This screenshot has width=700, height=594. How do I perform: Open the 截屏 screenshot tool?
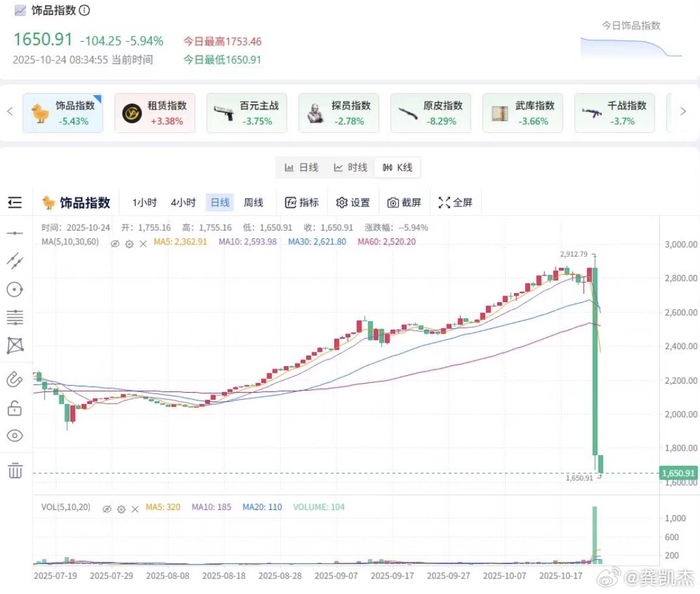[404, 202]
